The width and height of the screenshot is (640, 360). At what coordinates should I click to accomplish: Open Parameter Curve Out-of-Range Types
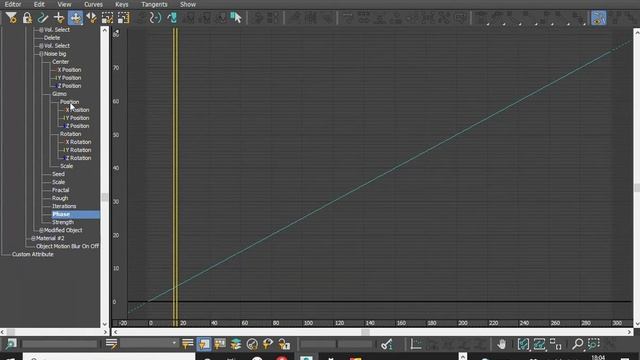[156, 18]
